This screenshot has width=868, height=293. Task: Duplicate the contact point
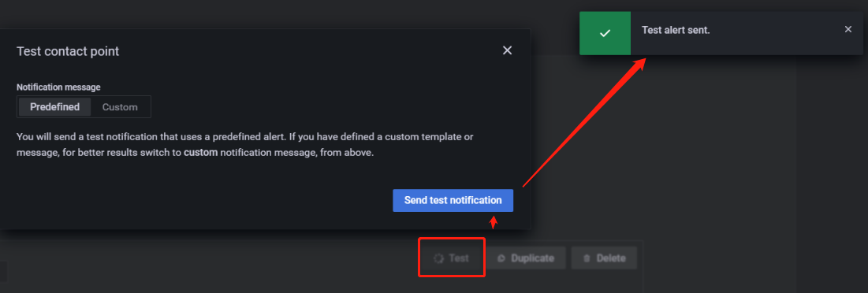[x=526, y=258]
